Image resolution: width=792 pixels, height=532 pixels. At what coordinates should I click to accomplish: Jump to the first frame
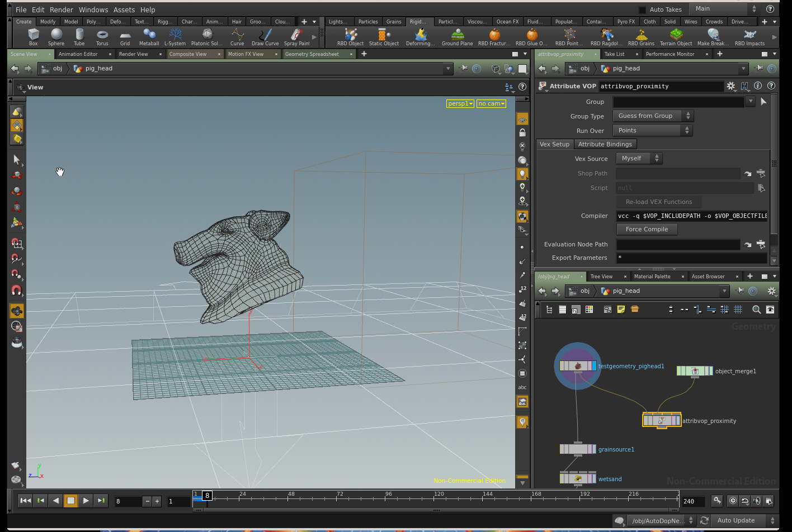25,501
